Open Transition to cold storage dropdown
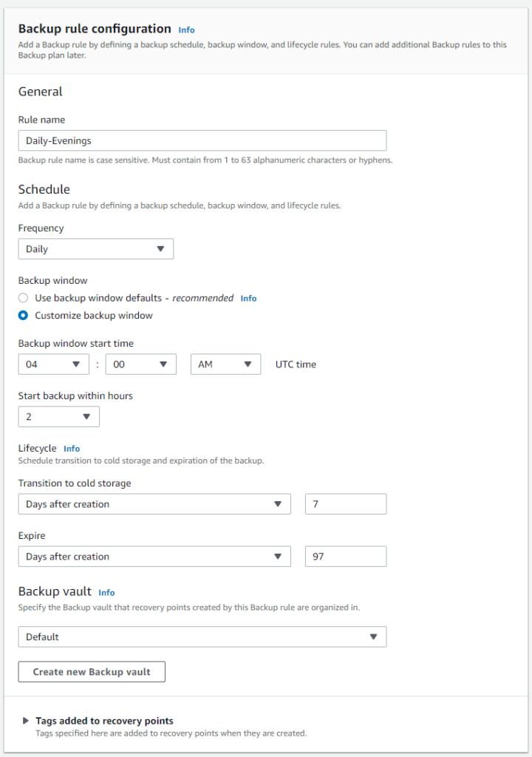 [x=154, y=504]
